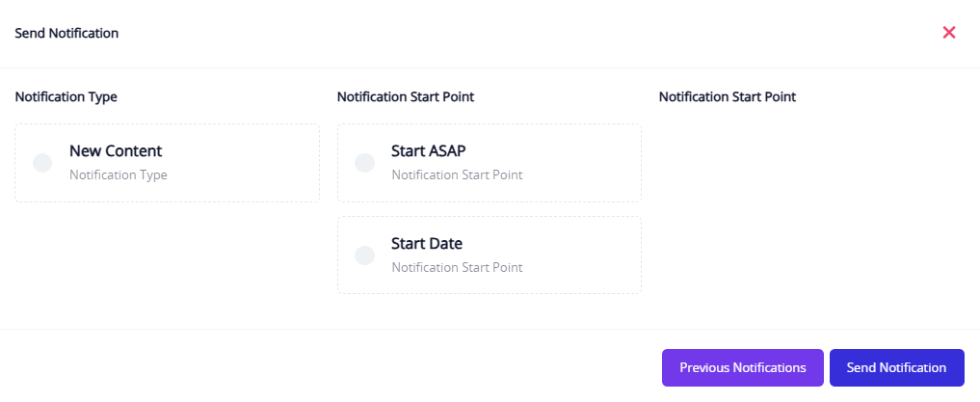This screenshot has width=980, height=402.
Task: Click the Send Notification dialog title text
Action: click(x=66, y=33)
